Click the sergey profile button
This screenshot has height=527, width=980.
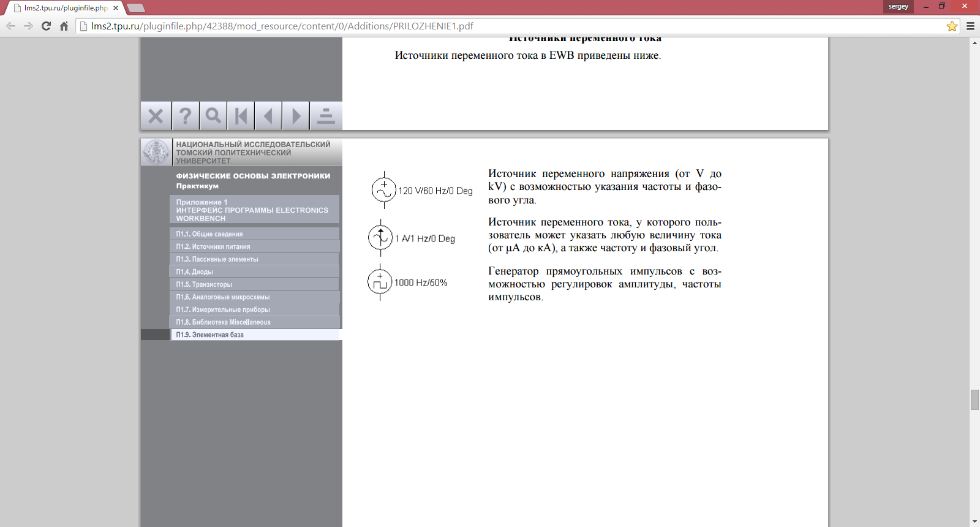(x=898, y=6)
